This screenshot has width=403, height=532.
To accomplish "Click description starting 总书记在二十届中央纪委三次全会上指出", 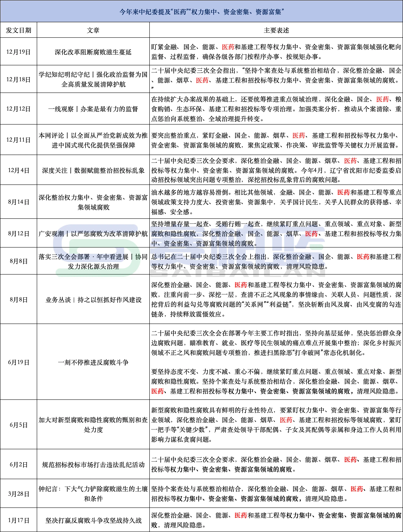I will (276, 261).
